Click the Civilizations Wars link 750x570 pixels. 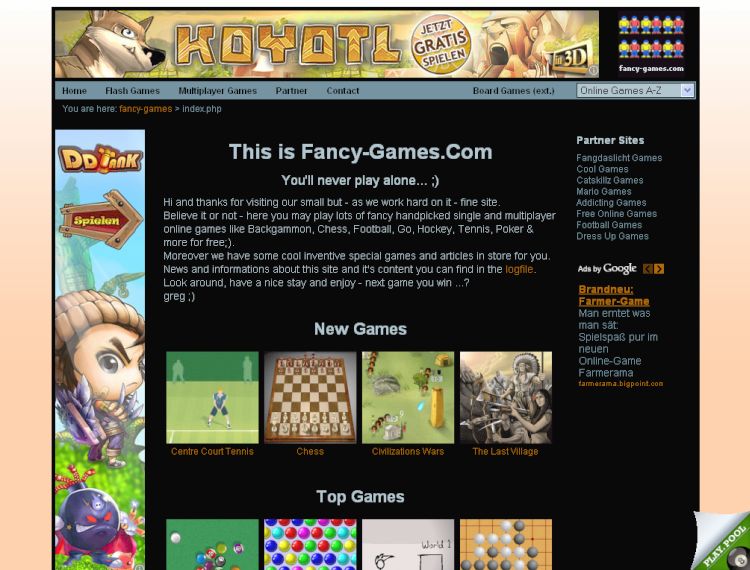[x=408, y=451]
